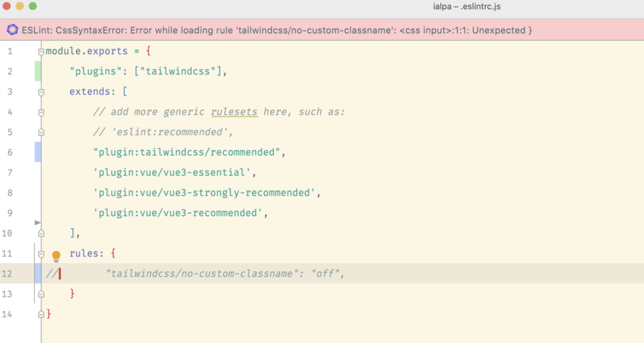Minimize the window with the yellow button
This screenshot has height=343, width=644.
(19, 6)
